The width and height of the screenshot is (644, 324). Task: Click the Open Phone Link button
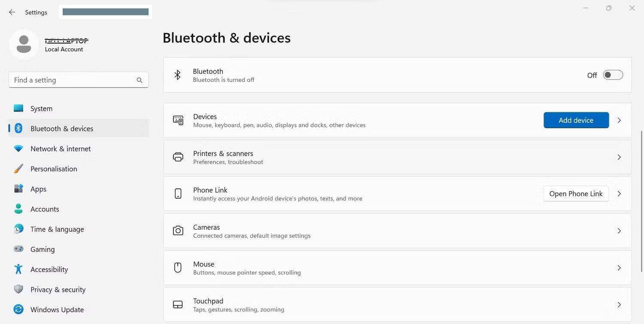coord(576,194)
